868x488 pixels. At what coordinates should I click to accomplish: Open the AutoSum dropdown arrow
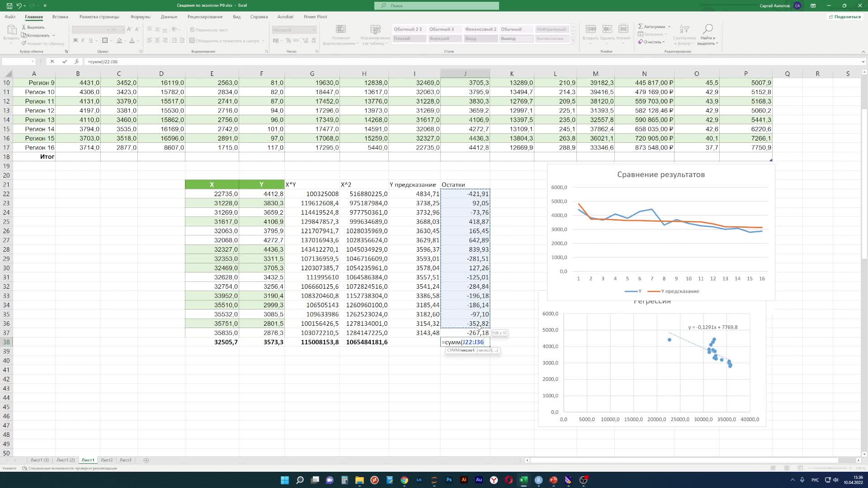(x=670, y=27)
